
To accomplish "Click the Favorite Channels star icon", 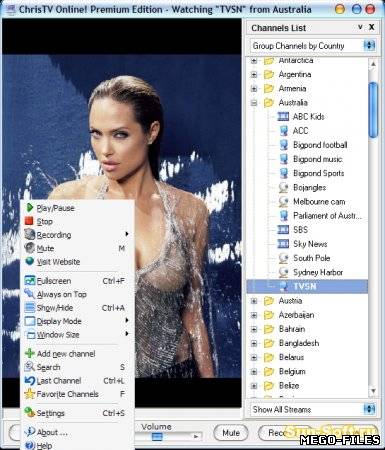I will point(30,394).
